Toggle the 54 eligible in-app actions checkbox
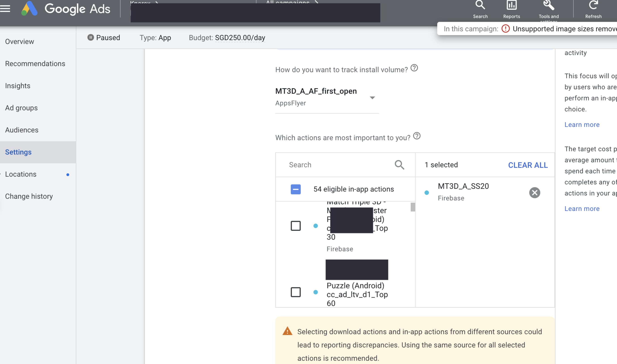 click(296, 189)
